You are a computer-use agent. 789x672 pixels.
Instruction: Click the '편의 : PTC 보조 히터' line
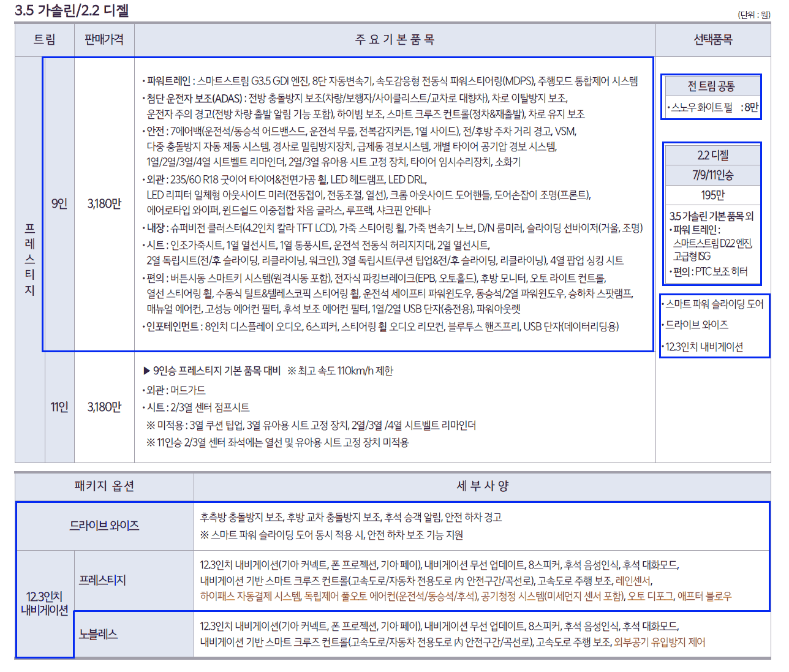coord(708,271)
